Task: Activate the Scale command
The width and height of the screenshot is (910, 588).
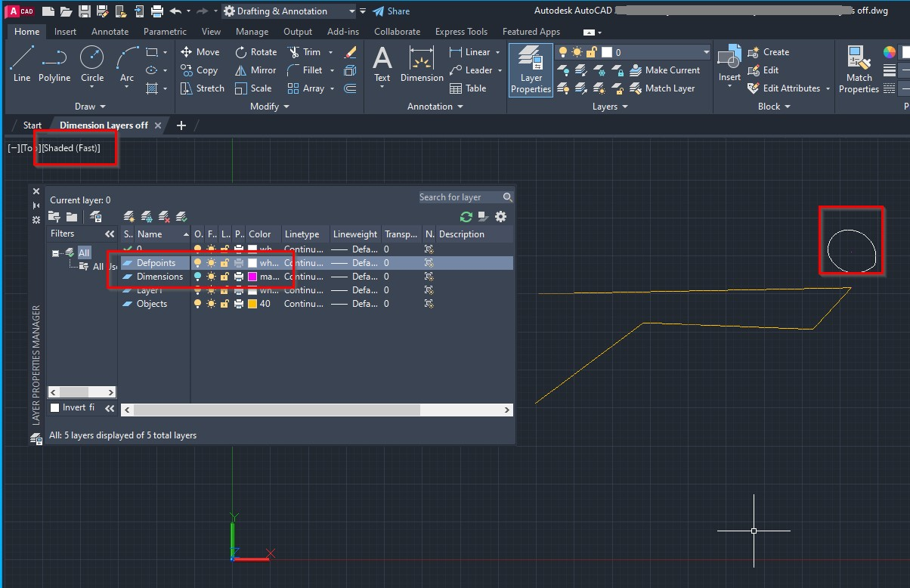Action: click(253, 88)
